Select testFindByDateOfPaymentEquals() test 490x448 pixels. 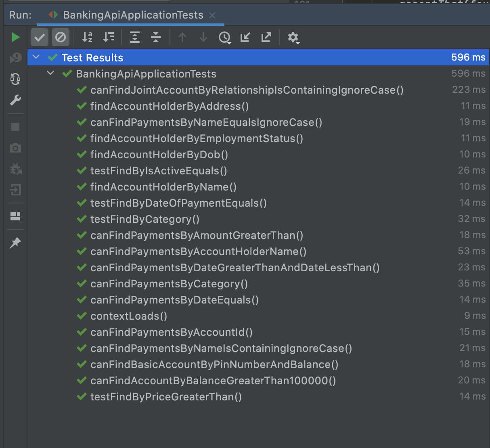(178, 203)
